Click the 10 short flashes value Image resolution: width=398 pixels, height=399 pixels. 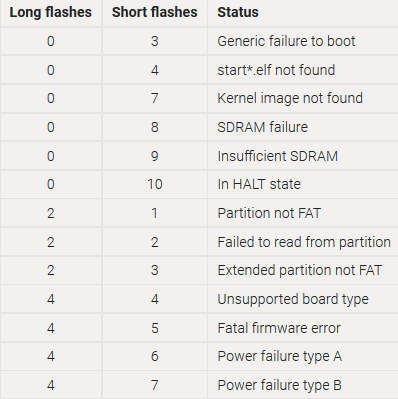155,184
